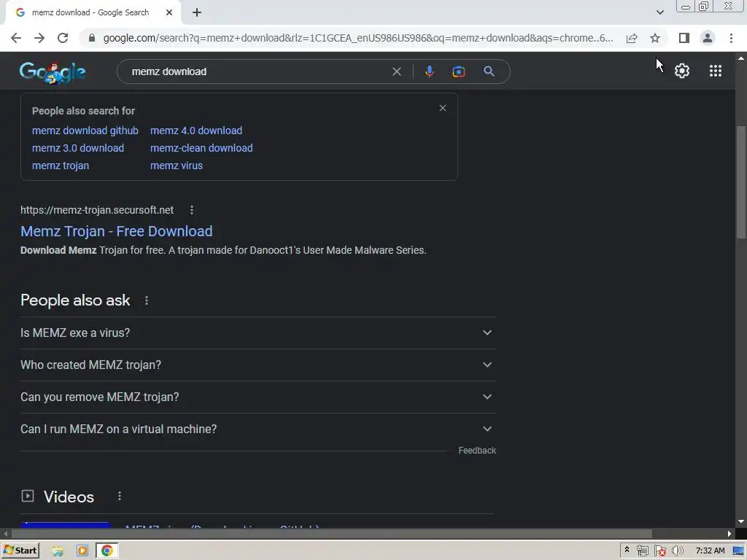This screenshot has height=560, width=747.
Task: Select Chrome in the taskbar
Action: click(107, 551)
